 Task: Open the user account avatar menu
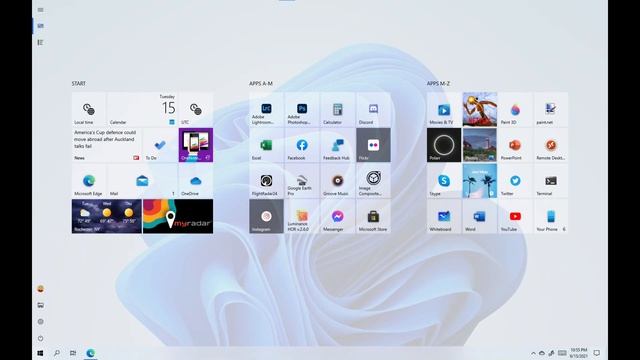[40, 289]
